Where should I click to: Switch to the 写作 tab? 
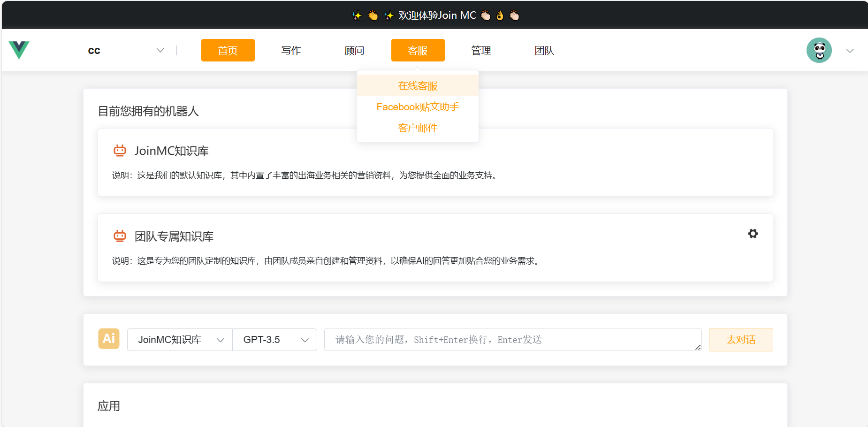(291, 50)
